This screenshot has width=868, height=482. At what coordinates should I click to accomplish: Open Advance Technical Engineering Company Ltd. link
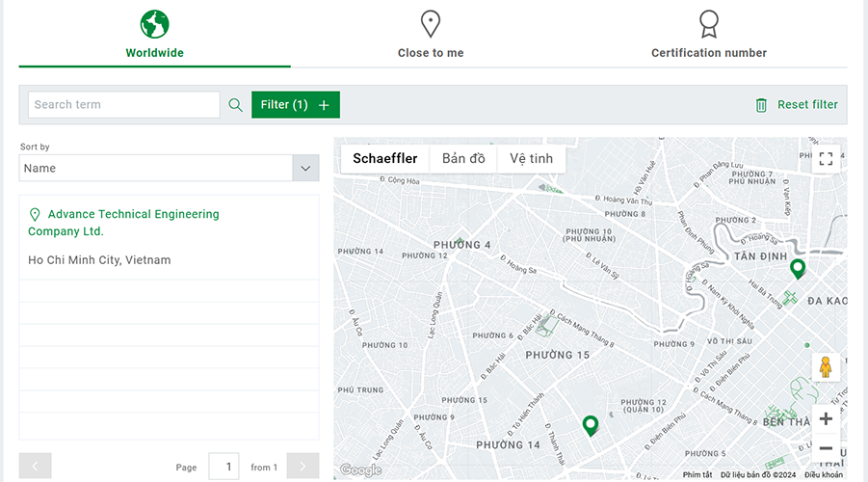(123, 223)
